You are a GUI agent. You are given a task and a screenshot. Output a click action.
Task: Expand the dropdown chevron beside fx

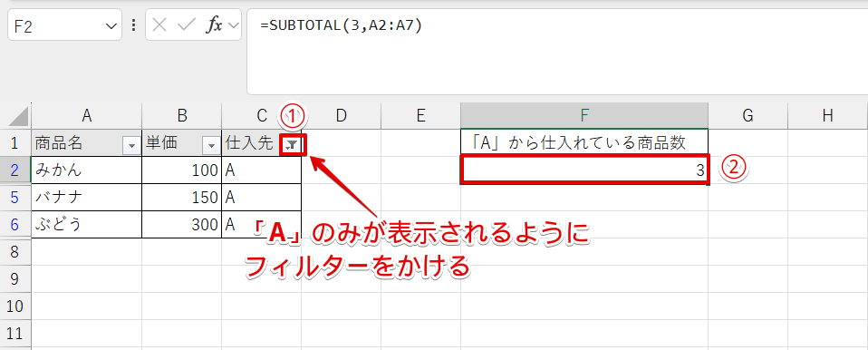pyautogui.click(x=233, y=25)
